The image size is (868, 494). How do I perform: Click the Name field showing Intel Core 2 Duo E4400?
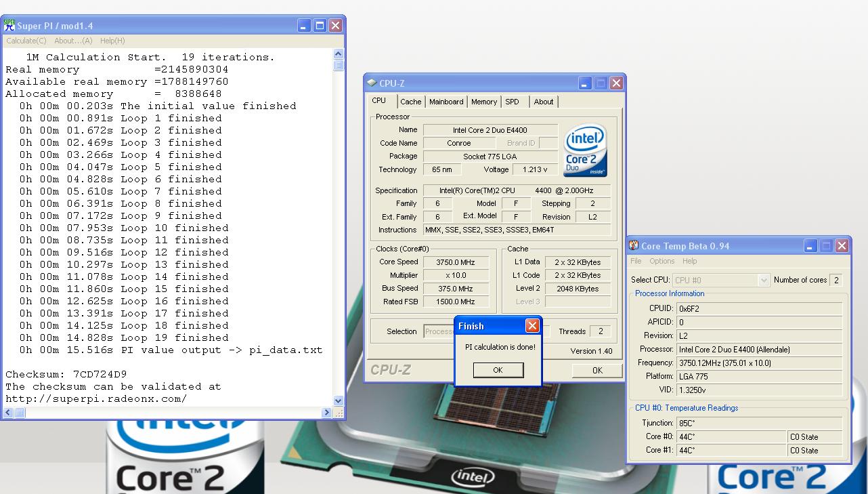[490, 130]
